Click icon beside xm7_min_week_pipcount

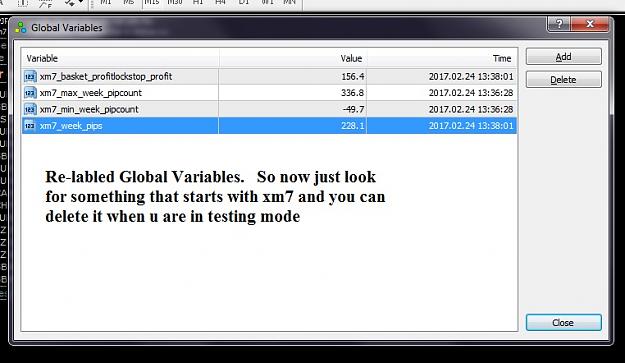click(30, 109)
